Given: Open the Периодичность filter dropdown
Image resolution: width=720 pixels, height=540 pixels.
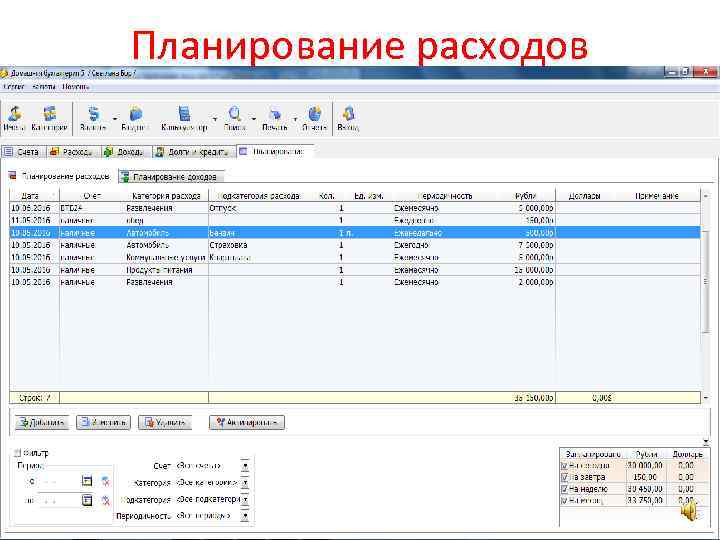Looking at the screenshot, I should tap(245, 516).
